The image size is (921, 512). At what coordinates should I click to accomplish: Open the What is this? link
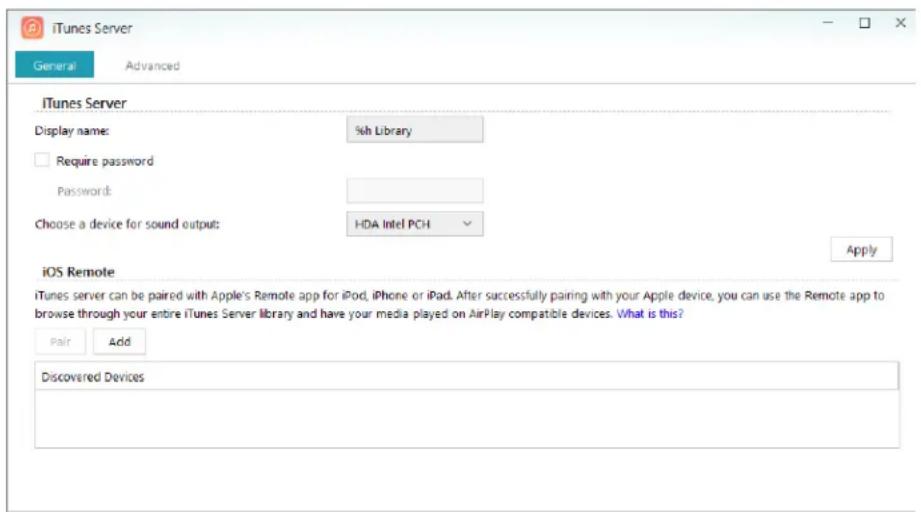pyautogui.click(x=650, y=314)
